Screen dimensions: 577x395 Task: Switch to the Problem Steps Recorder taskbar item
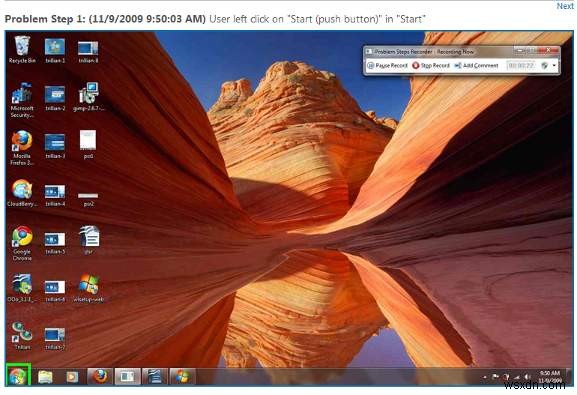tap(127, 377)
